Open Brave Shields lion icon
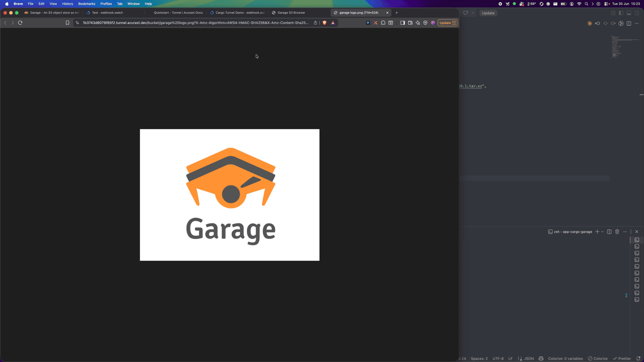Viewport: 644px width, 362px height. tap(324, 23)
